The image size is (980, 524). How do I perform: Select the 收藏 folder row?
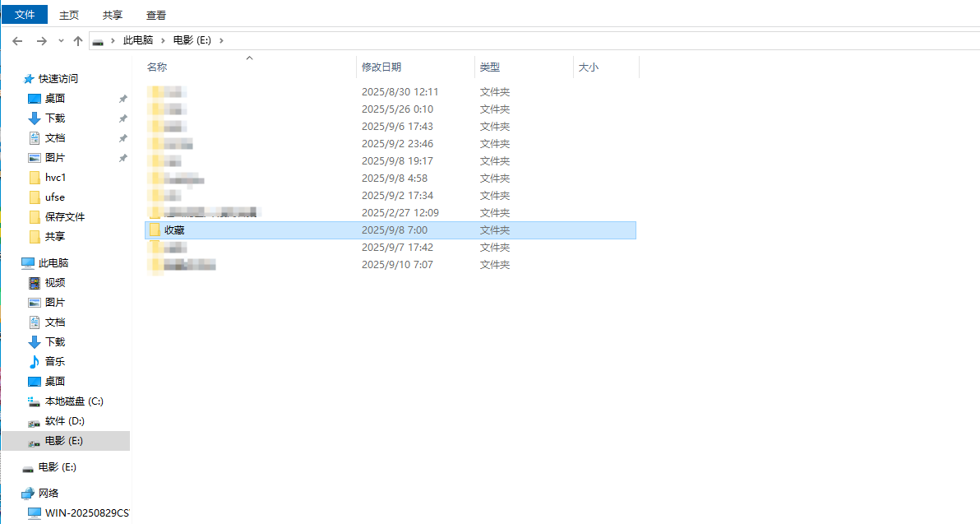pyautogui.click(x=391, y=230)
